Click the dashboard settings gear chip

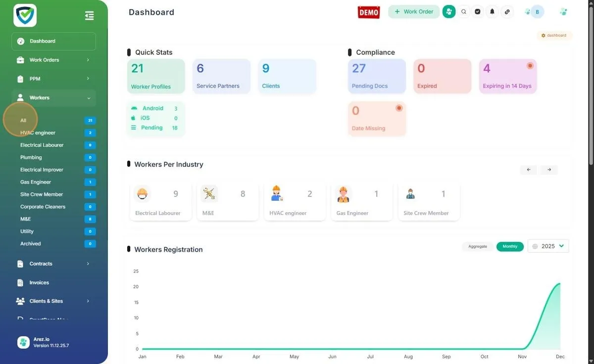pyautogui.click(x=554, y=36)
